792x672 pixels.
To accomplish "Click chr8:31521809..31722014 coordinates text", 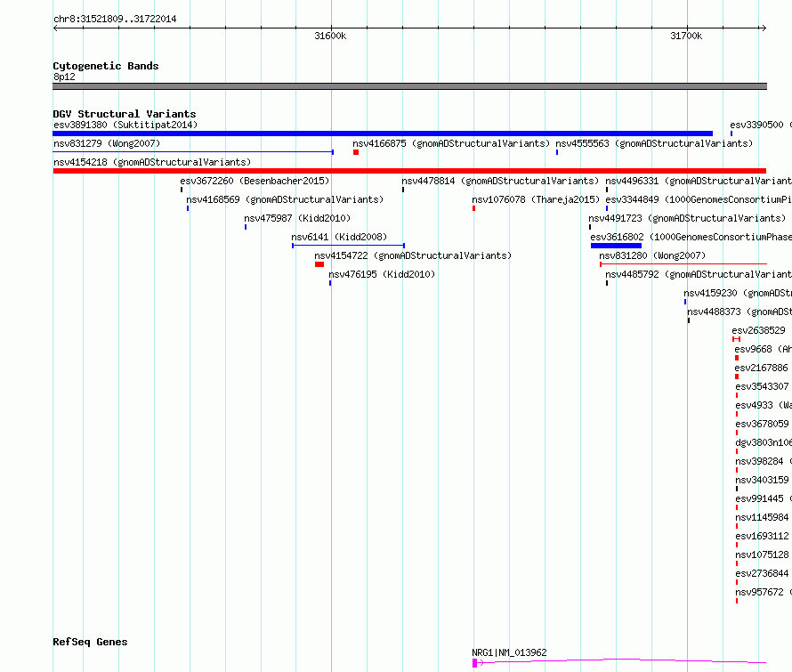I will coord(115,20).
